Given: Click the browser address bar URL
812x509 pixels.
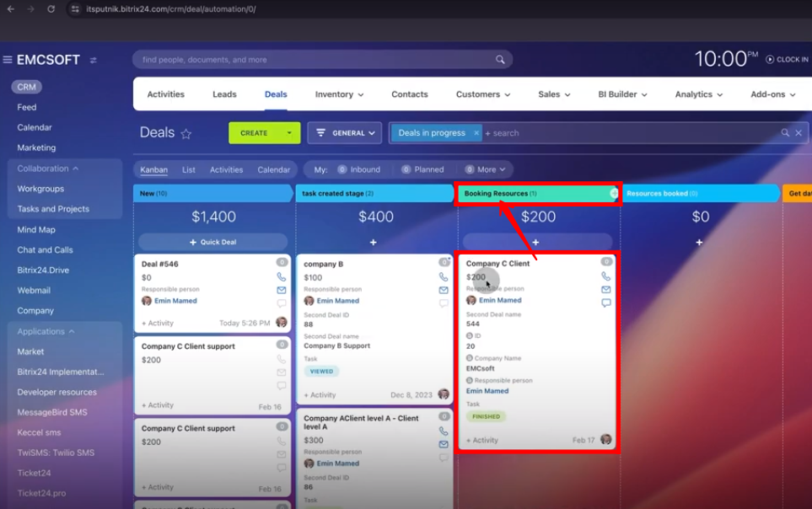Looking at the screenshot, I should point(171,8).
